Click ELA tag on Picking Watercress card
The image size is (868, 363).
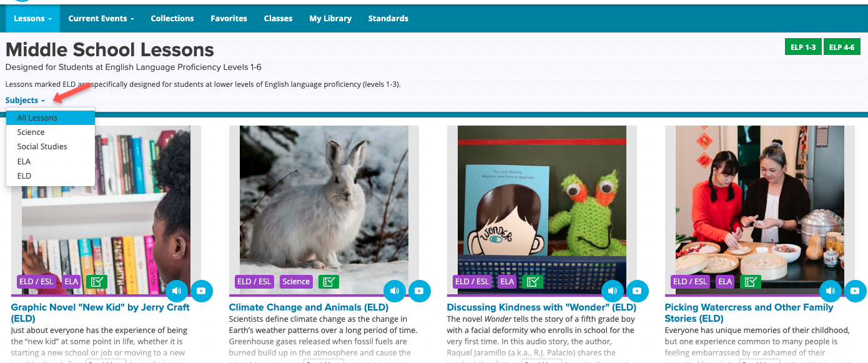click(x=725, y=282)
